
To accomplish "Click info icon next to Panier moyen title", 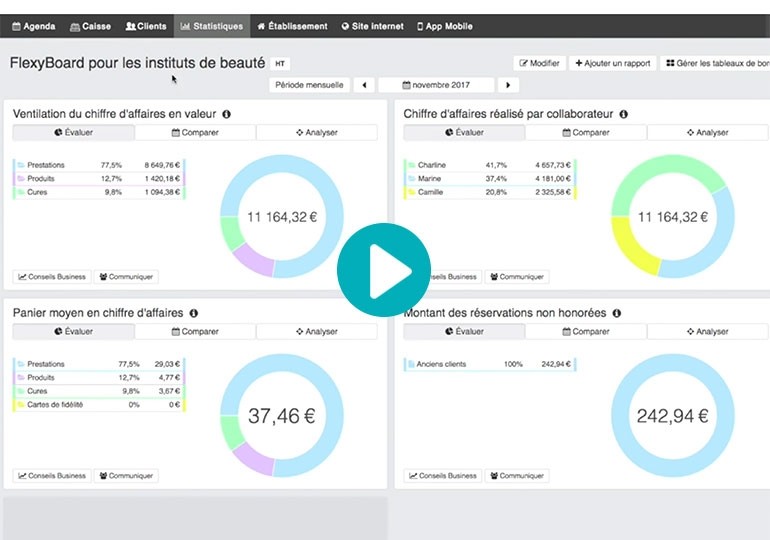I will point(193,313).
